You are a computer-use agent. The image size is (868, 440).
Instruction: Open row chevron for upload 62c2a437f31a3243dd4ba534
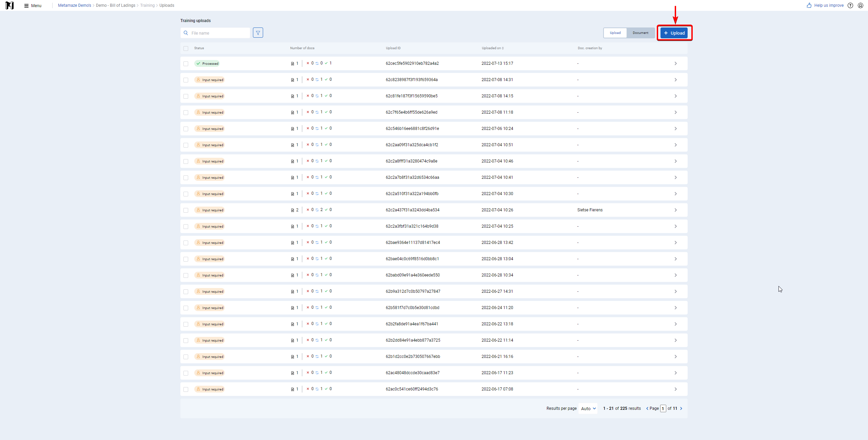point(675,210)
